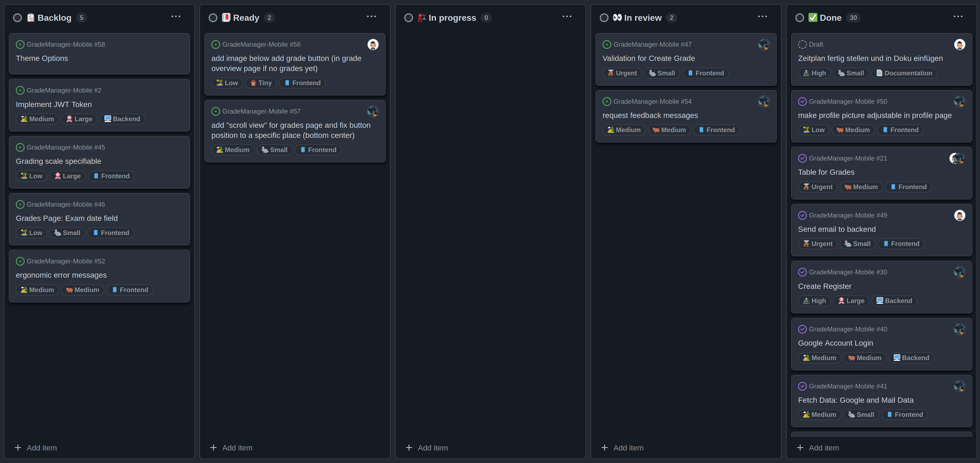Open In review column three-dot menu
The image size is (980, 463).
762,16
